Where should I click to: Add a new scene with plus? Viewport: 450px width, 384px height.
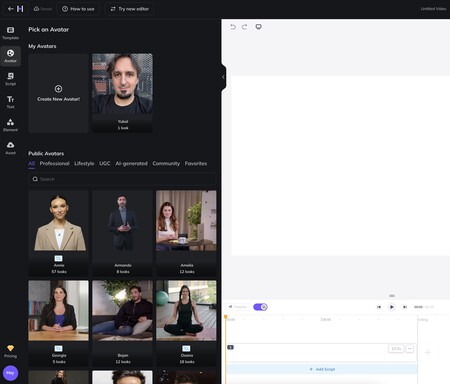pos(427,352)
